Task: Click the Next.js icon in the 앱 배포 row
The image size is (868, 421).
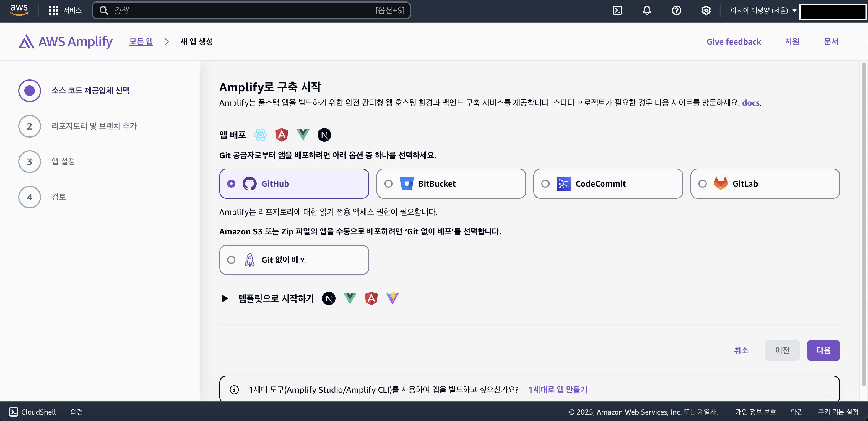Action: [324, 135]
